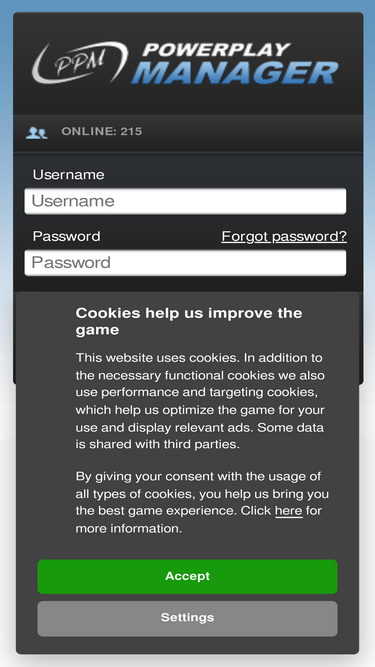The width and height of the screenshot is (375, 667).
Task: Click the "more information." closing text
Action: pos(129,529)
